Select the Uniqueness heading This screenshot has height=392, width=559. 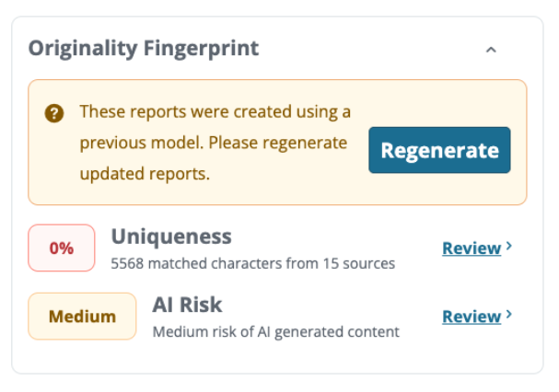pyautogui.click(x=171, y=236)
